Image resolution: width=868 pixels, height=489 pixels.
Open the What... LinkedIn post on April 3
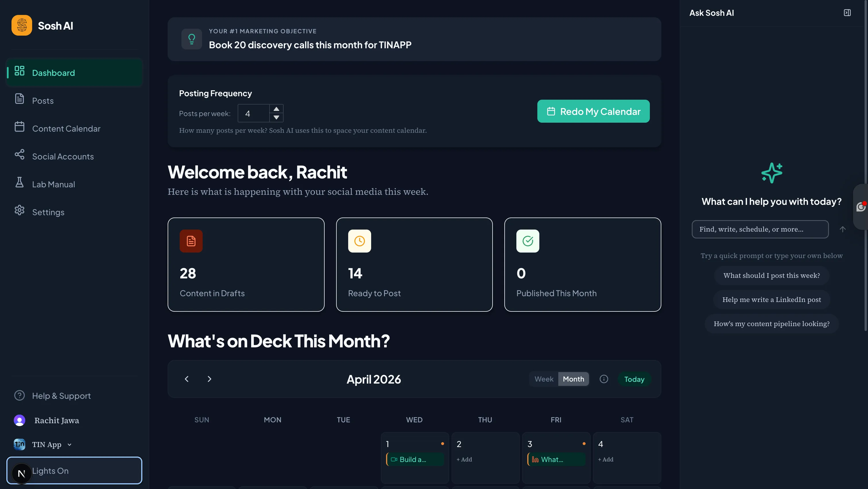click(557, 459)
